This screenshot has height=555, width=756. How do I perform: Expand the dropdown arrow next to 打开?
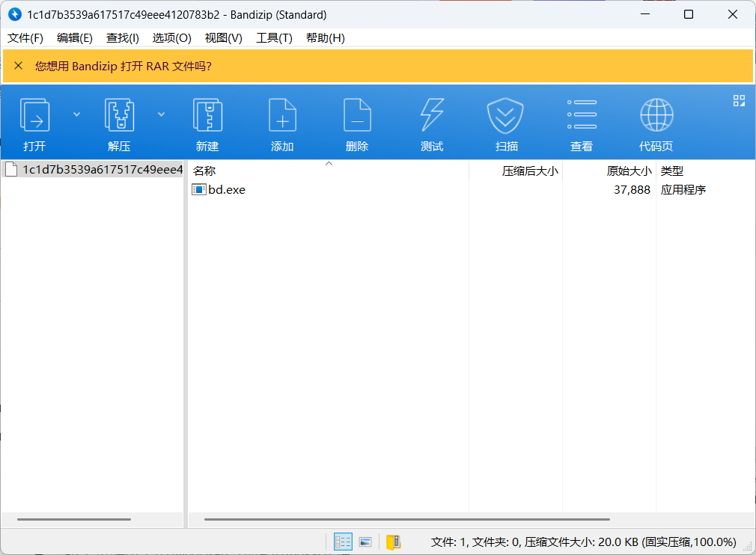pos(76,114)
